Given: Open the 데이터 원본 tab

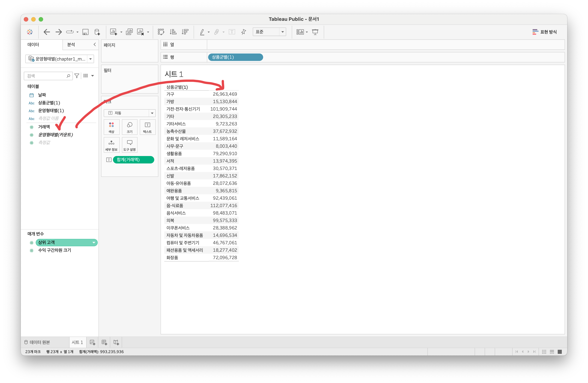Looking at the screenshot, I should (x=37, y=342).
